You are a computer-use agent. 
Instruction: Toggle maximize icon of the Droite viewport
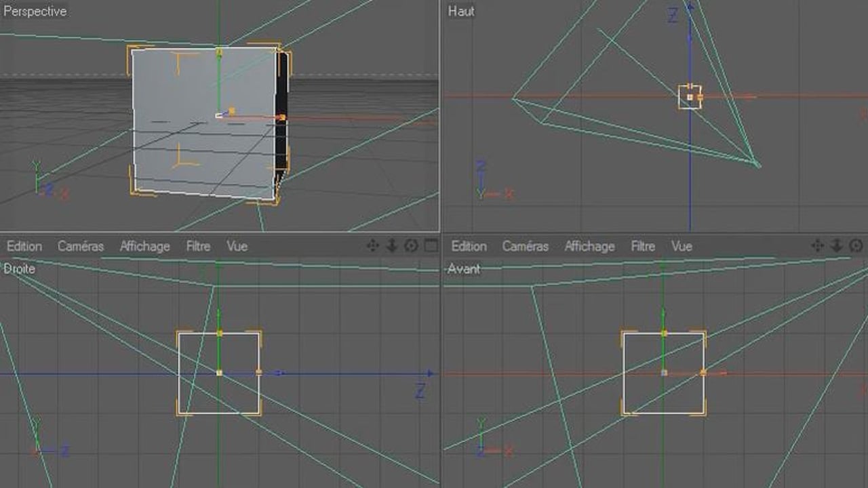(431, 246)
